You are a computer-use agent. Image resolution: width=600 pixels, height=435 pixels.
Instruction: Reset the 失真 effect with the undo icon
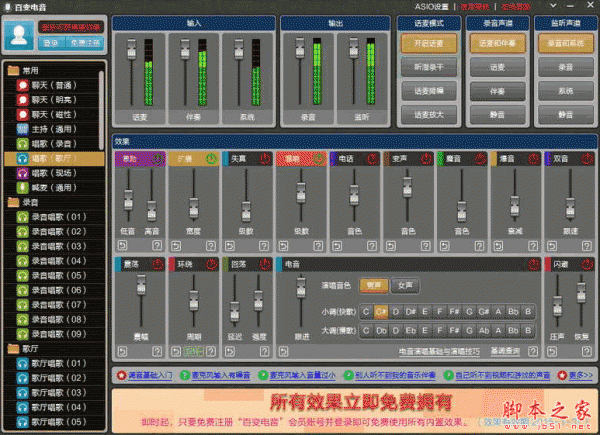(x=230, y=246)
